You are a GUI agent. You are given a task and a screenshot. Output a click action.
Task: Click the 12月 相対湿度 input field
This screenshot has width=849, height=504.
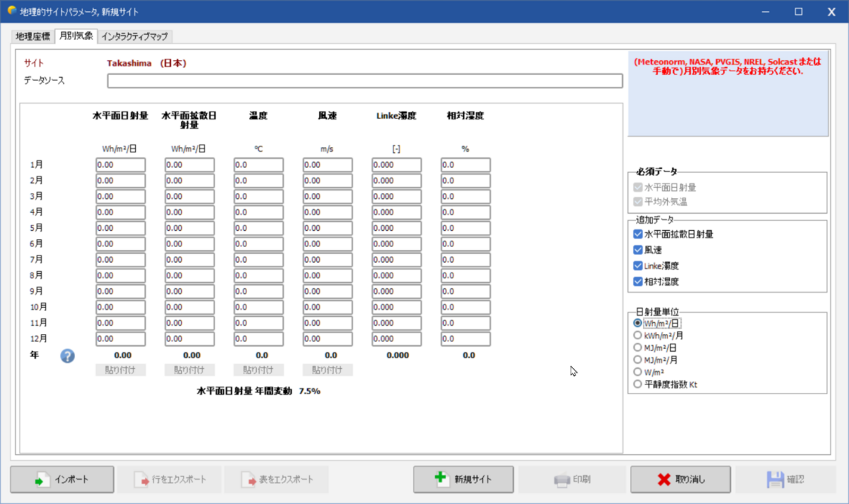tap(465, 339)
